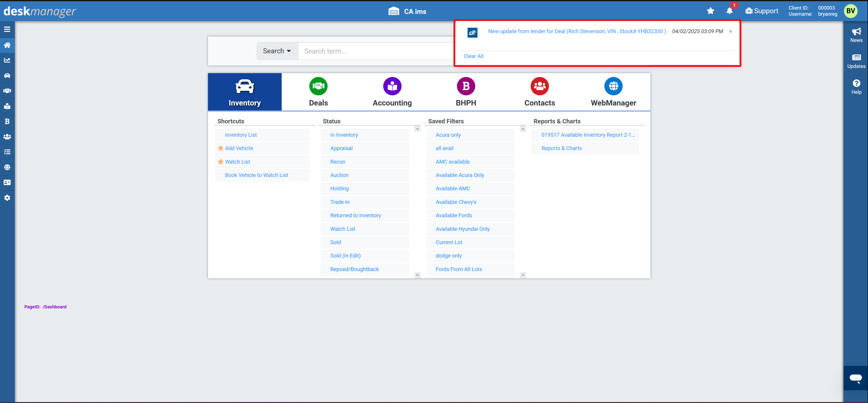Open the contacts people icon in the sidebar

click(x=7, y=136)
